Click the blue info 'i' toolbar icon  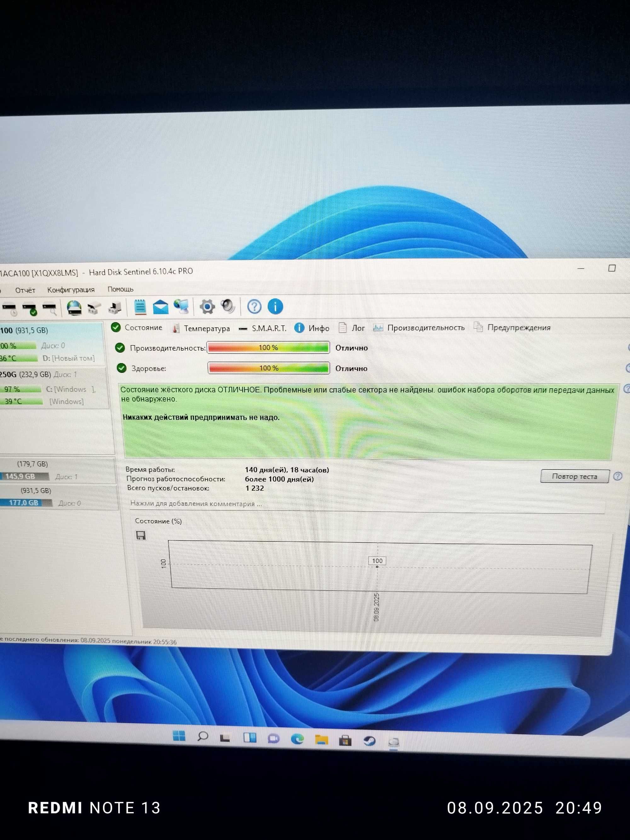275,306
